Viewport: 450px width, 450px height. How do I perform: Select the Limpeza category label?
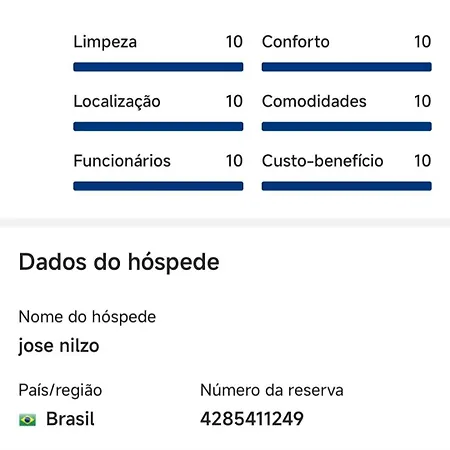tap(105, 42)
